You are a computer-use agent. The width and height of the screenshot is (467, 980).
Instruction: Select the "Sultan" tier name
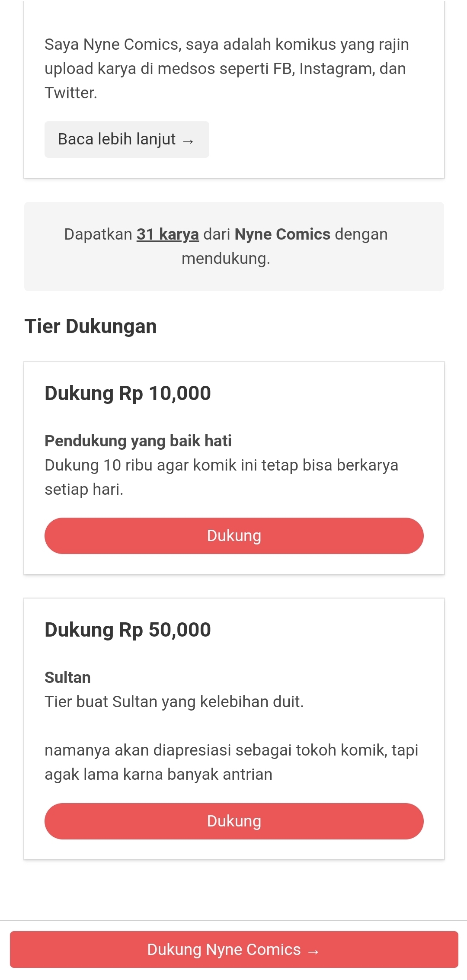pyautogui.click(x=67, y=677)
